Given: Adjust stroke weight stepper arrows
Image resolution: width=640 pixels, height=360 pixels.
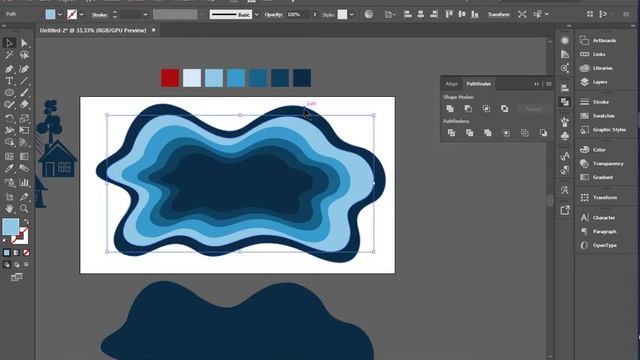Looking at the screenshot, I should [x=115, y=15].
